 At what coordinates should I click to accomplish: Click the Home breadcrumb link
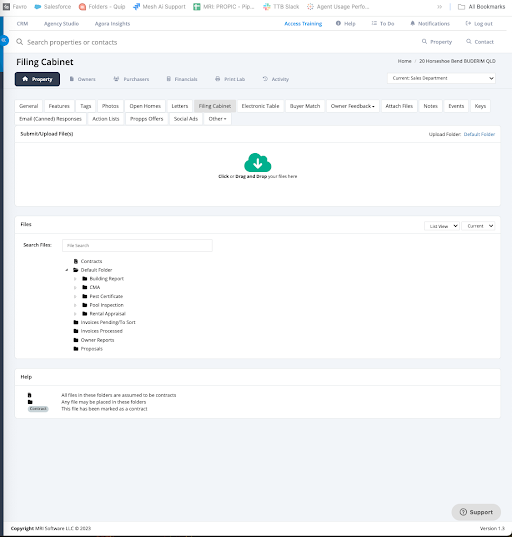[x=404, y=61]
